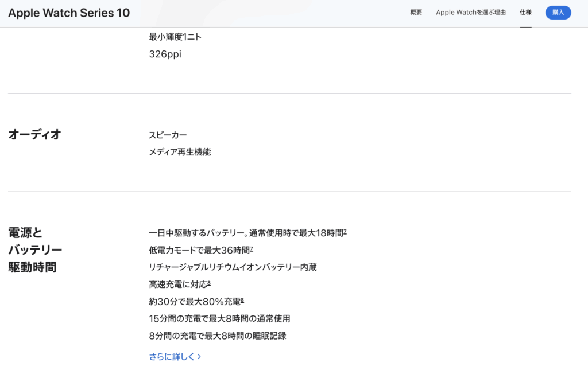
Task: Click the 最小輝度1ニト text
Action: click(175, 37)
